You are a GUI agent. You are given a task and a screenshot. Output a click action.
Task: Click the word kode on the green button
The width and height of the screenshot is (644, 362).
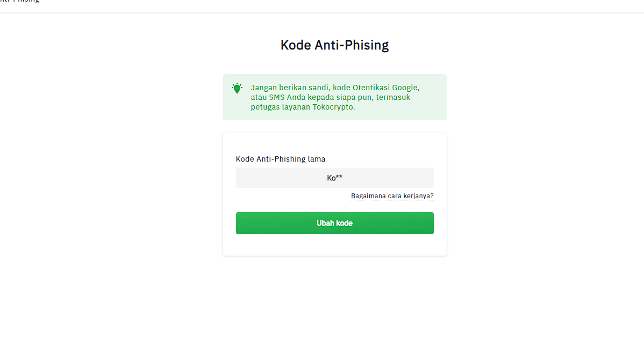tap(344, 223)
